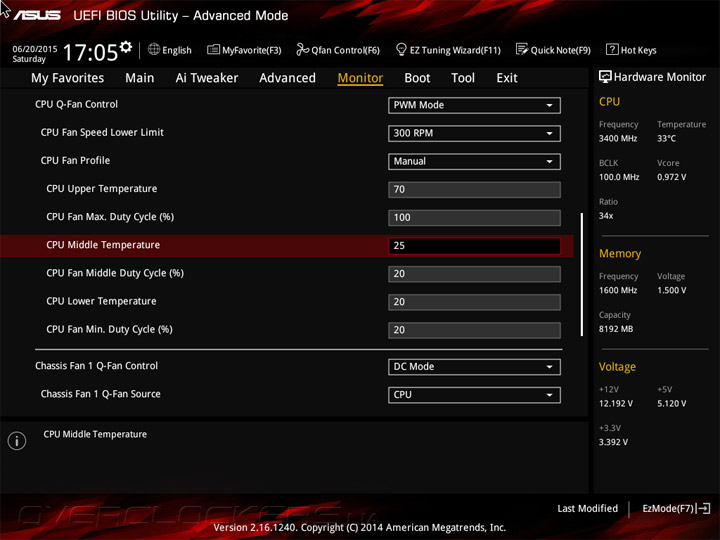Open the CPU Q-Fan Control PWM Mode dropdown
The width and height of the screenshot is (720, 540).
pos(474,105)
